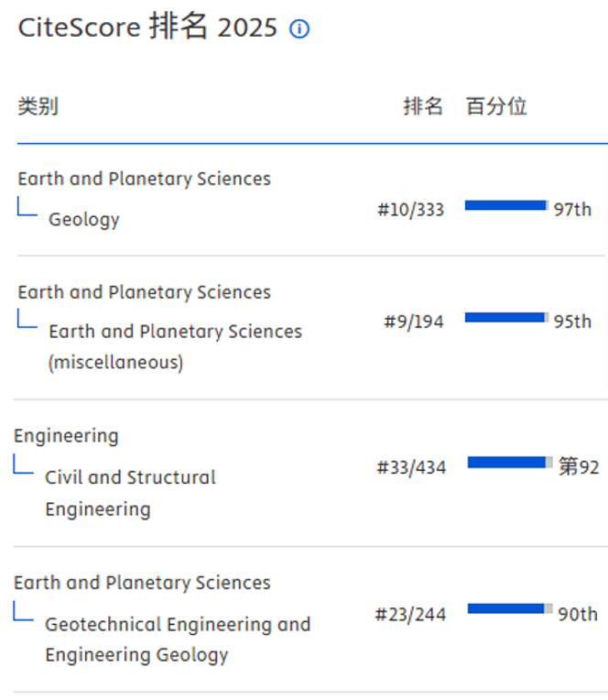Click the Engineering parent category label
The width and height of the screenshot is (608, 700).
pyautogui.click(x=66, y=436)
